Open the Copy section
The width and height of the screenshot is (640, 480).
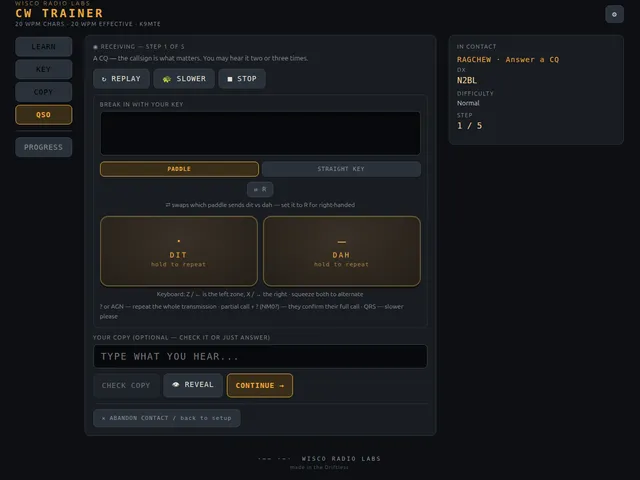pos(44,92)
